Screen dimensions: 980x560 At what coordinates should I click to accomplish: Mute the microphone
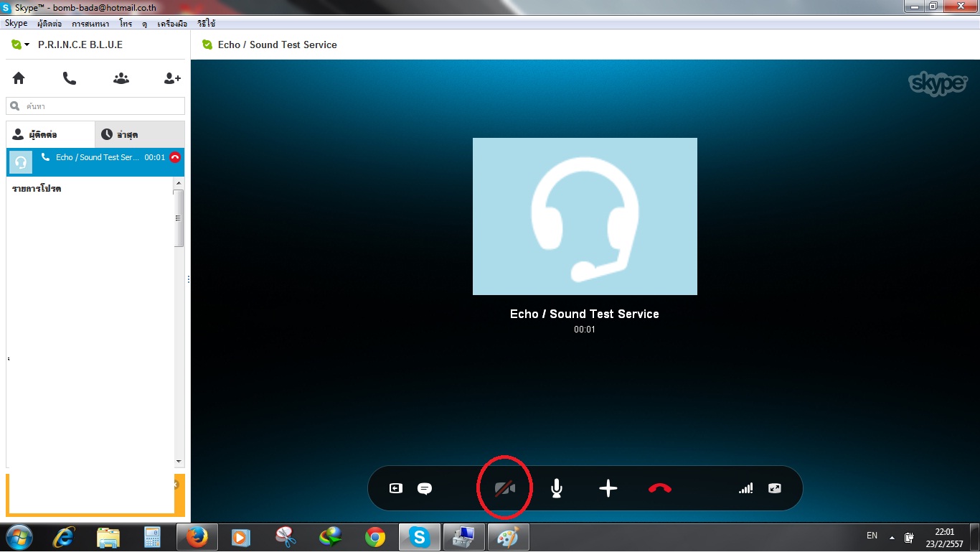tap(556, 489)
